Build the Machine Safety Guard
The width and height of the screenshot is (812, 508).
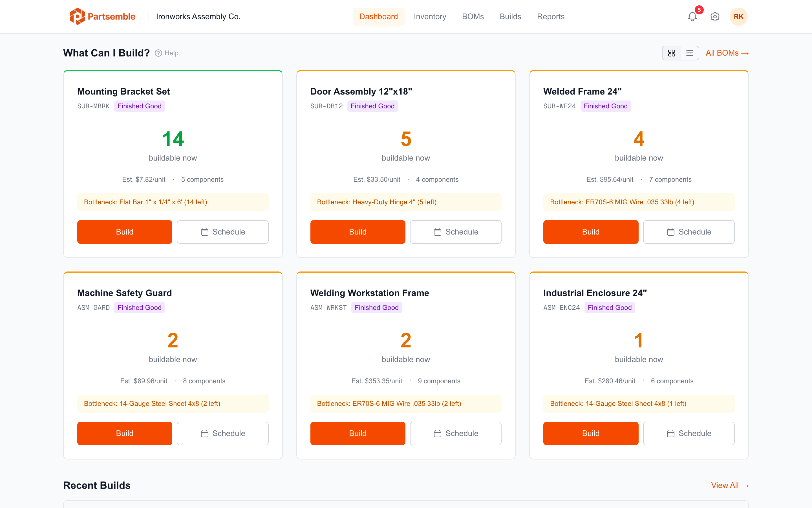125,433
